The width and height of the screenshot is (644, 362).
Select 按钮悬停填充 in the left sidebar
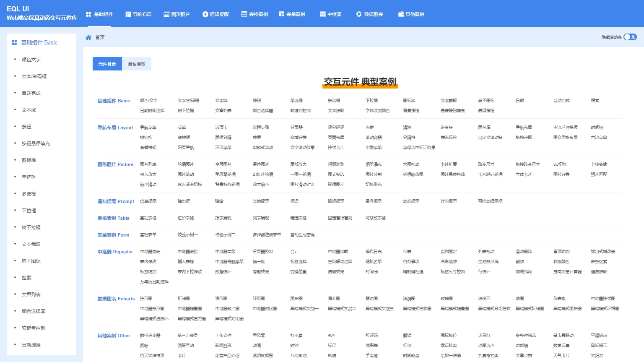click(36, 143)
